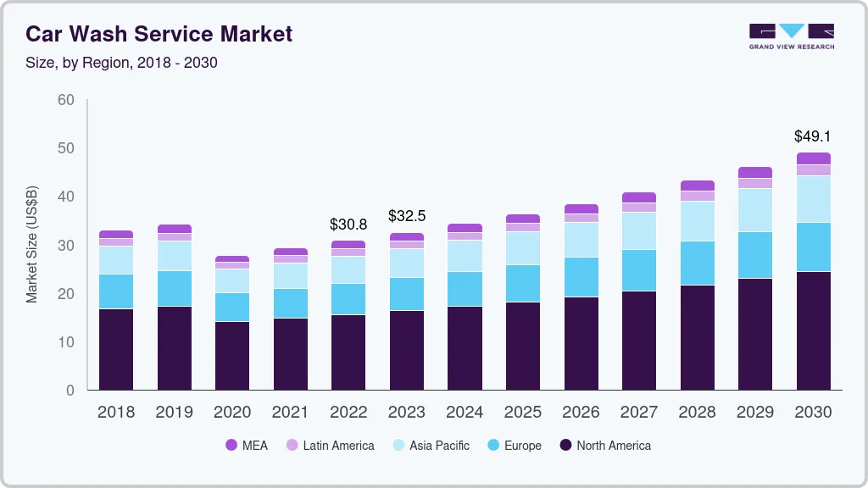868x488 pixels.
Task: Click the Latin America legend dot
Action: [x=292, y=446]
